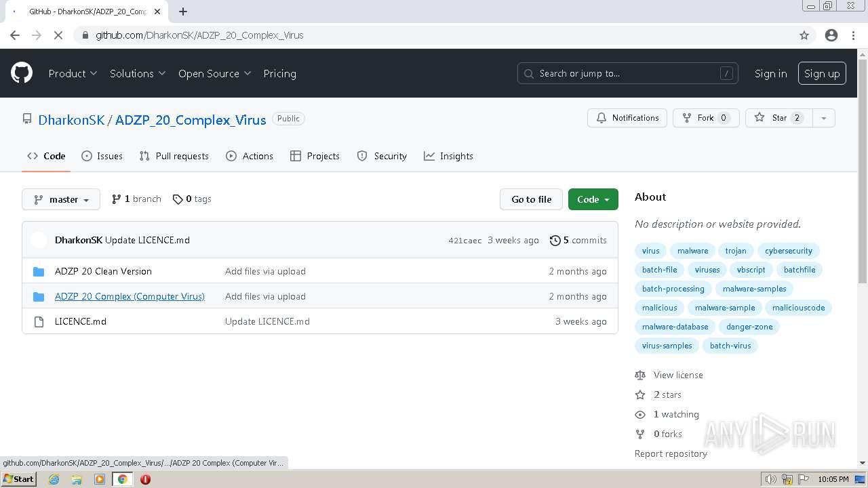Open the Chrome profile avatar icon

(x=831, y=35)
